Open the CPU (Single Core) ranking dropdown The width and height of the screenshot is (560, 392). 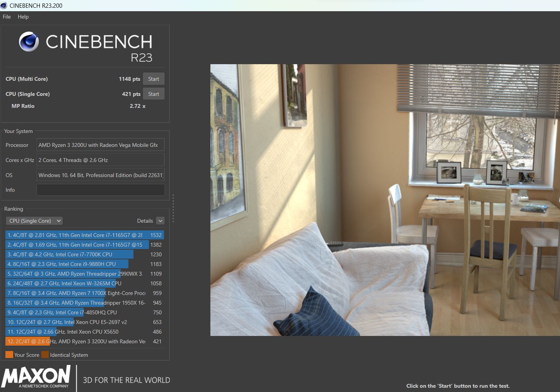(x=34, y=221)
